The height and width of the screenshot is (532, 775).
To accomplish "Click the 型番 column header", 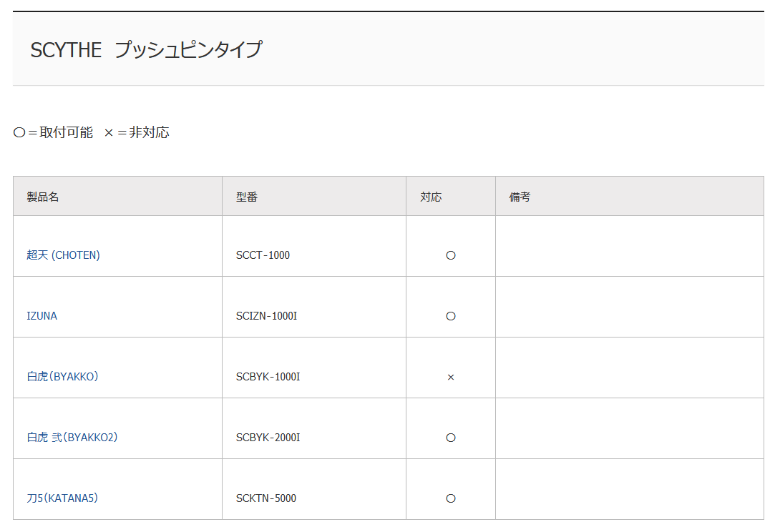I will (x=314, y=196).
